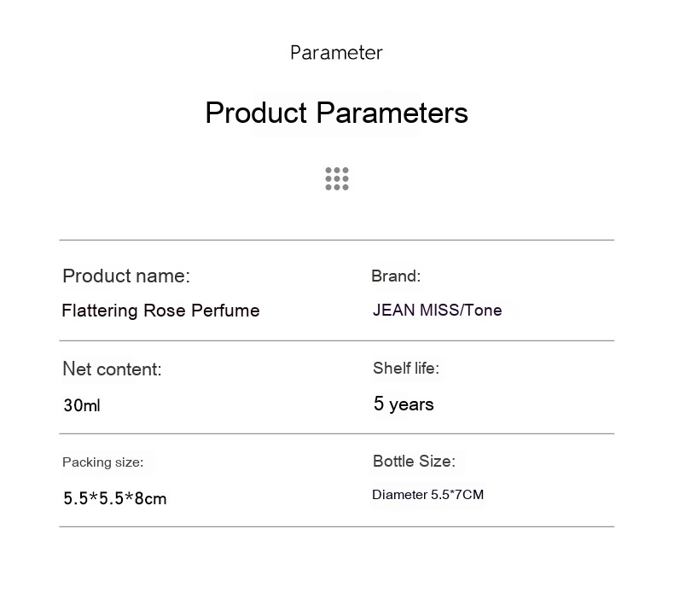Screen dimensions: 674x616
Task: Click the divider line below "5 years"
Action: (x=336, y=433)
